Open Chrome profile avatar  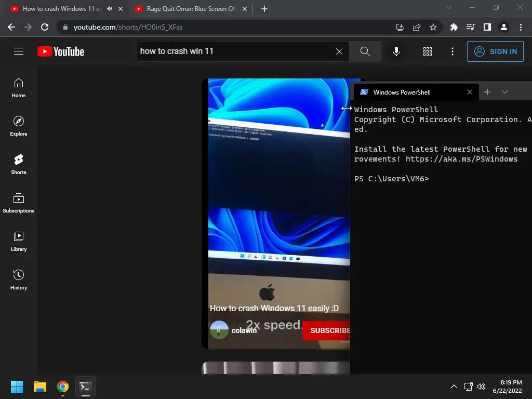(504, 27)
